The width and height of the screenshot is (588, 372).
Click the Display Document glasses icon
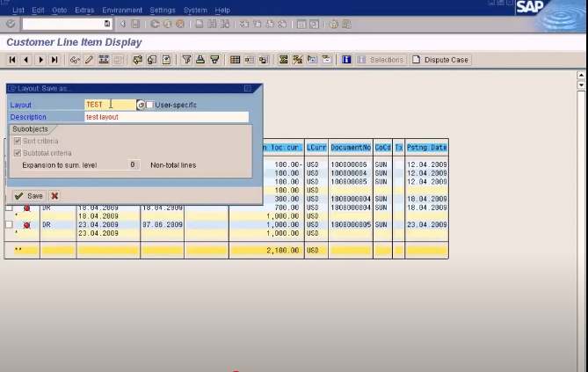75,60
